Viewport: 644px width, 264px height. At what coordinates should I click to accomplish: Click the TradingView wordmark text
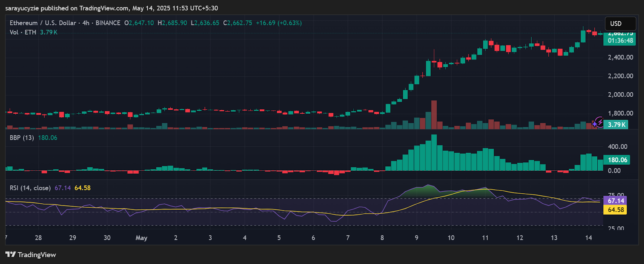coord(37,255)
